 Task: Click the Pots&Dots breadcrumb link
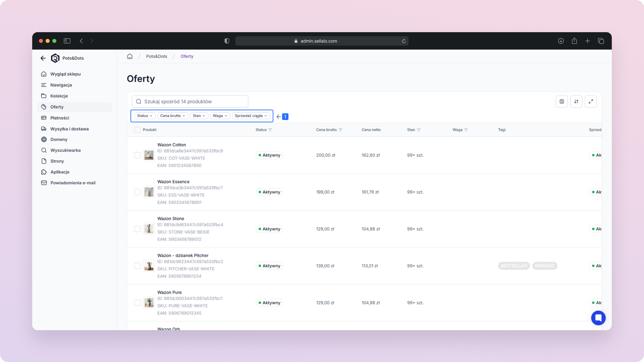coord(156,56)
